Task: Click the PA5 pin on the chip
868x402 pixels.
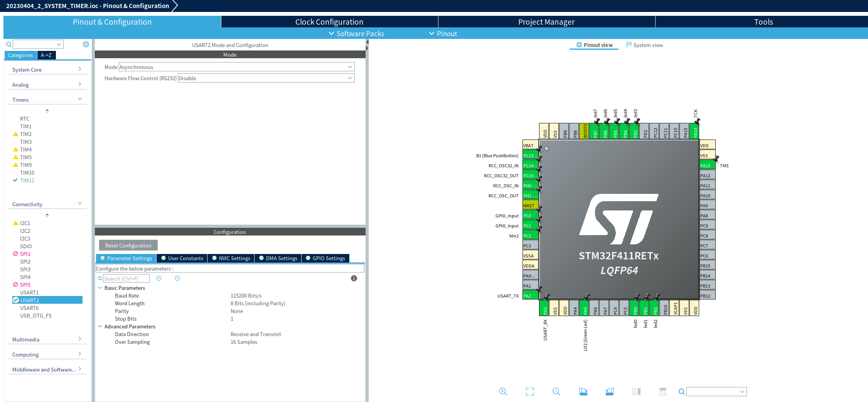Action: 585,308
